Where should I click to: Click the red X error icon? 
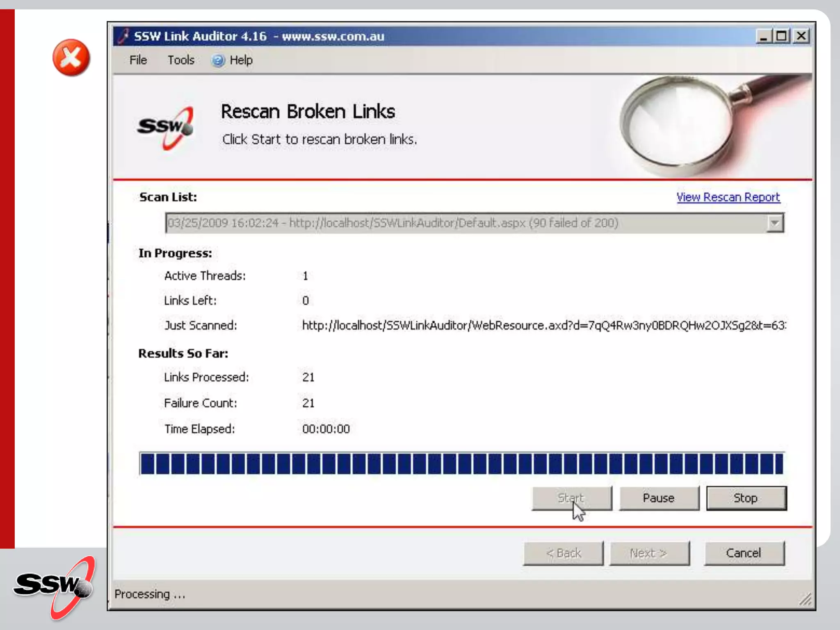71,58
